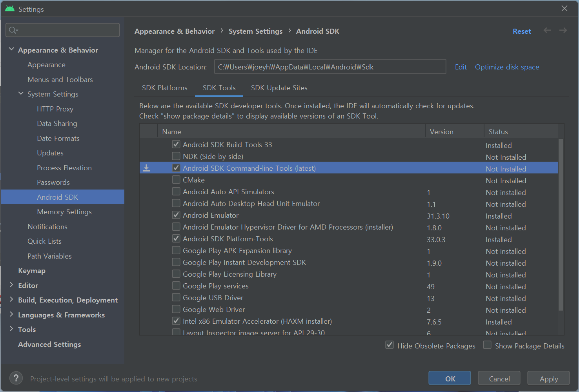Switch to SDK Platforms tab

165,88
